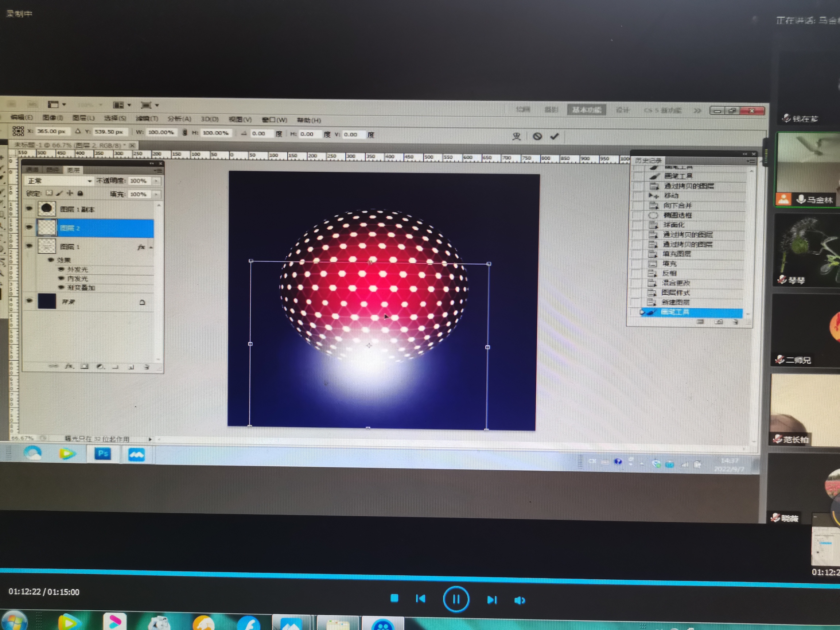Create a new layer group
Image resolution: width=840 pixels, height=630 pixels.
(x=115, y=367)
